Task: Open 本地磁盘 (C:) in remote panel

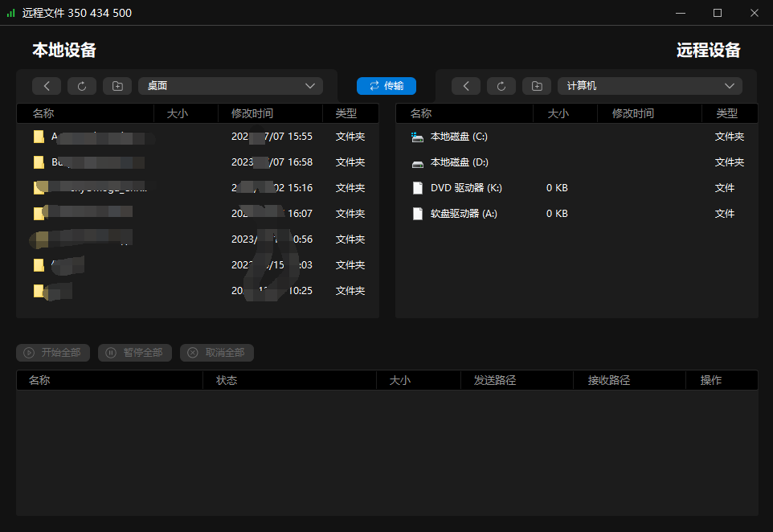Action: point(459,137)
